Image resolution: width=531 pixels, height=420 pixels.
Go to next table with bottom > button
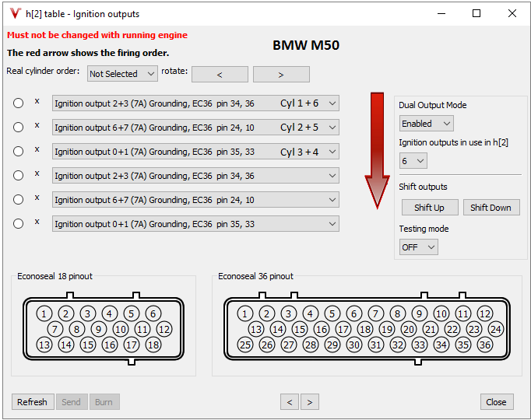click(310, 402)
